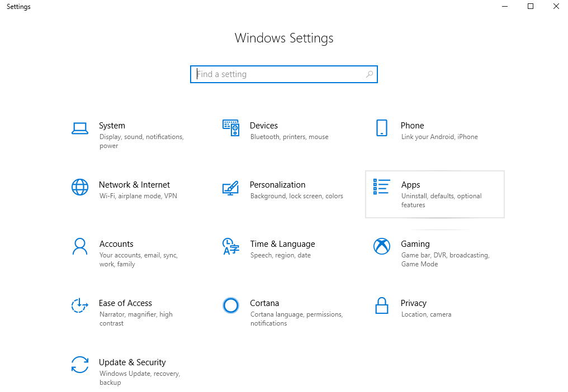The image size is (568, 392).
Task: Click the Cortana circle icon
Action: [x=231, y=305]
